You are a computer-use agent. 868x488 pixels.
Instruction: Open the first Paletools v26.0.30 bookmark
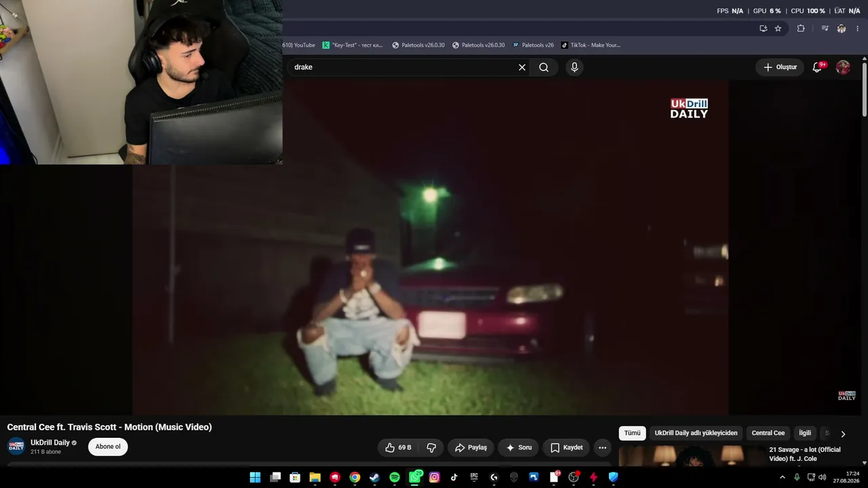(418, 45)
